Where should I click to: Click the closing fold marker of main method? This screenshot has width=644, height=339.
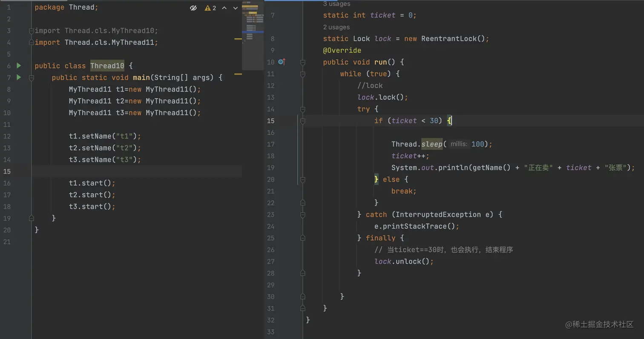coord(32,218)
